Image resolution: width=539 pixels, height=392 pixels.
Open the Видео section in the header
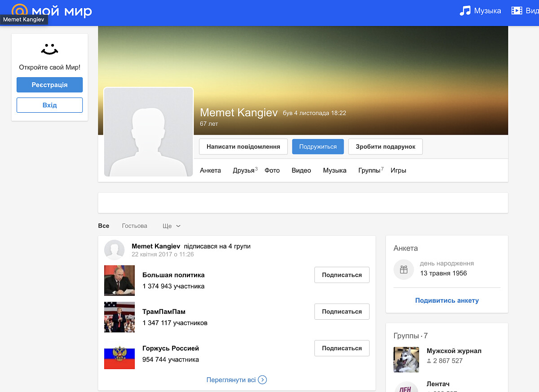tap(527, 11)
